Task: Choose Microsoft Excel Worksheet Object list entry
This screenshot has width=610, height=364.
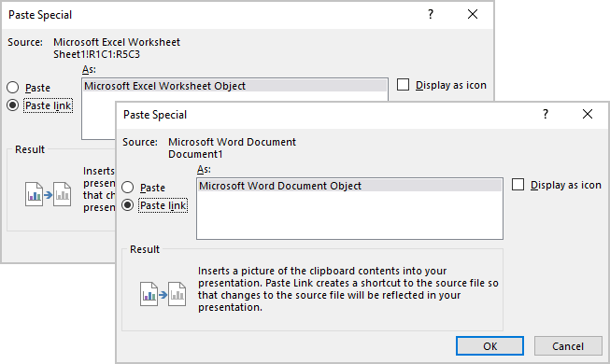Action: tap(235, 86)
